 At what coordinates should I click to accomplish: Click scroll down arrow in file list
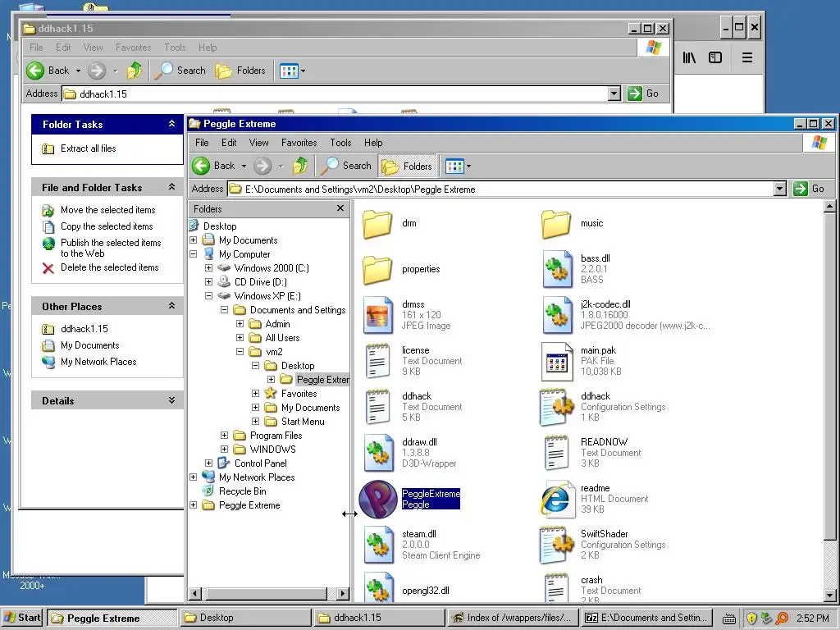[829, 595]
